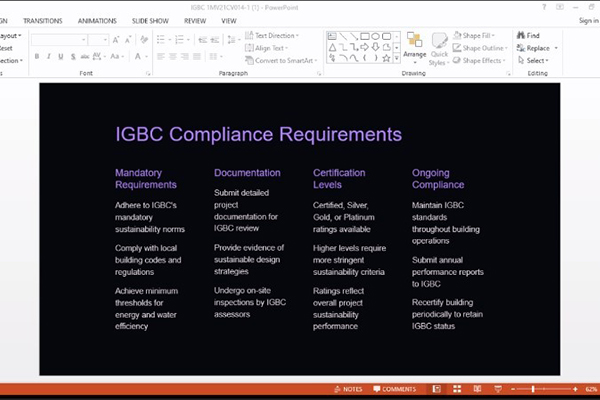Click the Find button
The image size is (600, 400).
pyautogui.click(x=528, y=36)
